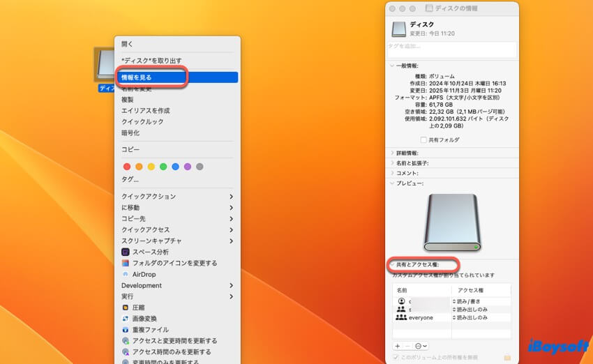Screen dimensions: 593x364
Task: Click the スペース分析 app icon in menu
Action: [x=126, y=252]
